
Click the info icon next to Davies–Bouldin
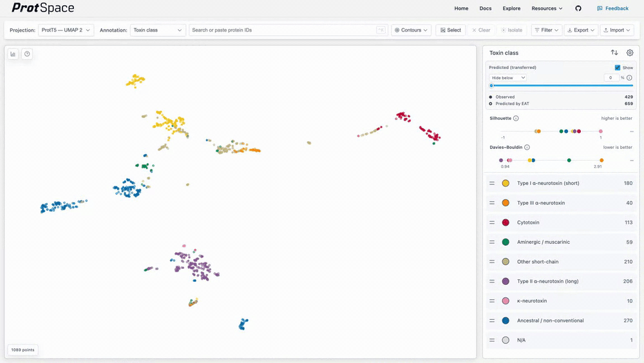click(527, 147)
